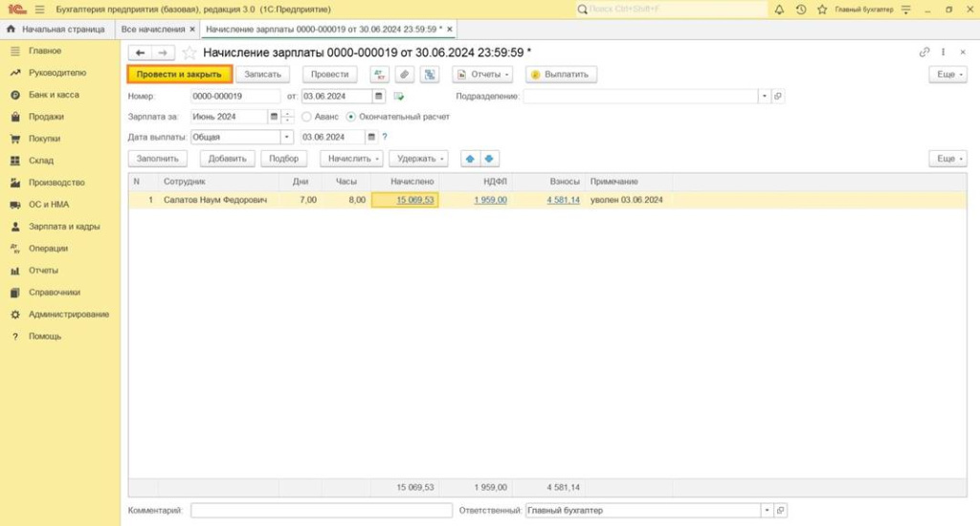Viewport: 980px width, 526px height.
Task: Open calendar picker beside the document date
Action: click(379, 97)
